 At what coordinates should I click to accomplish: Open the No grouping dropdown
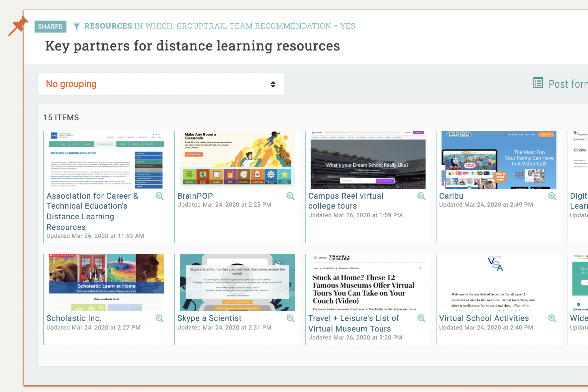pyautogui.click(x=160, y=84)
